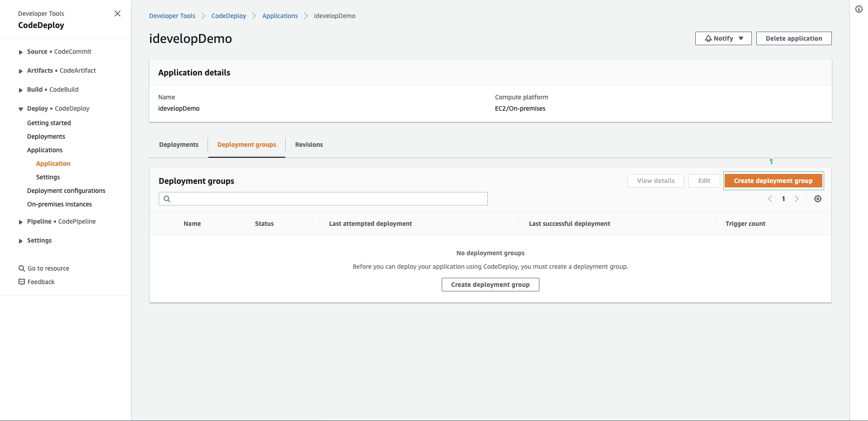Image resolution: width=868 pixels, height=421 pixels.
Task: Expand Source CodeCommit section
Action: tap(21, 52)
